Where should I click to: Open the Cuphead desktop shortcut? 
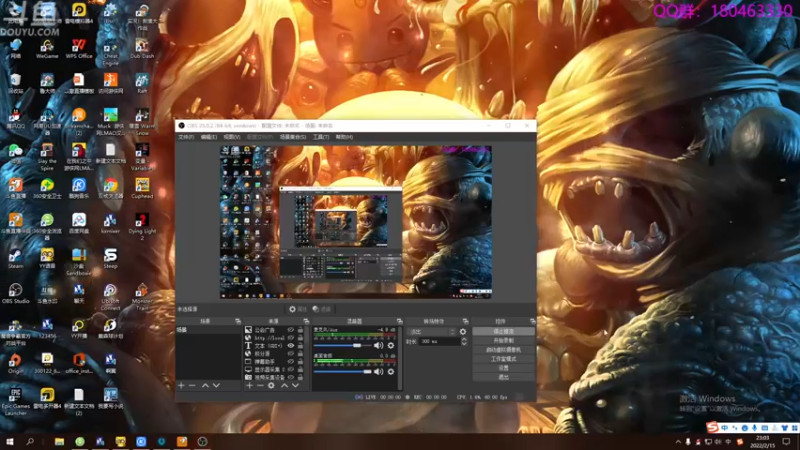[x=142, y=188]
